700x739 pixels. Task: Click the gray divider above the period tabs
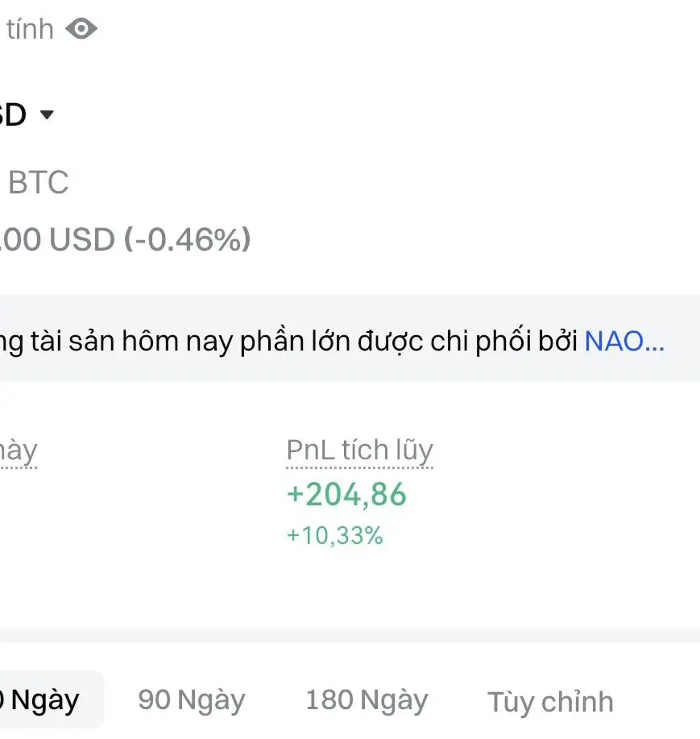pyautogui.click(x=350, y=636)
